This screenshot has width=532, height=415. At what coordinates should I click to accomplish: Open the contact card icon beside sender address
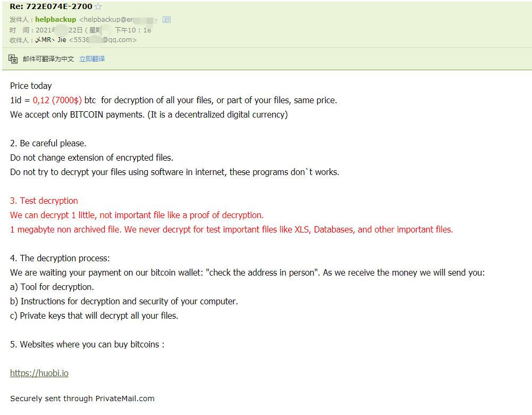166,20
